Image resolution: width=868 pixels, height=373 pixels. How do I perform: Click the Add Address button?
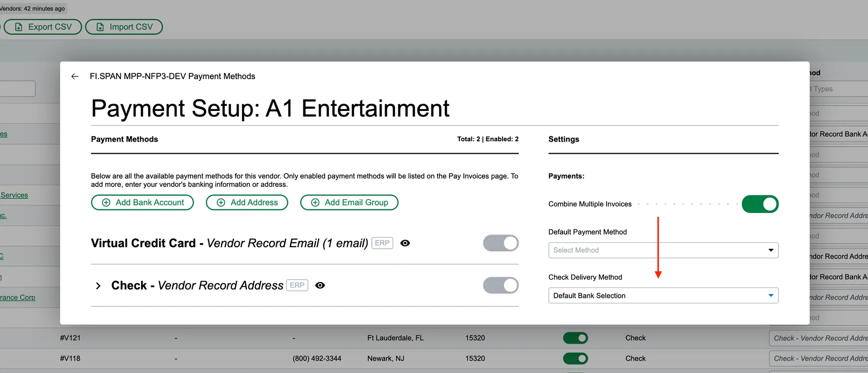coord(247,202)
